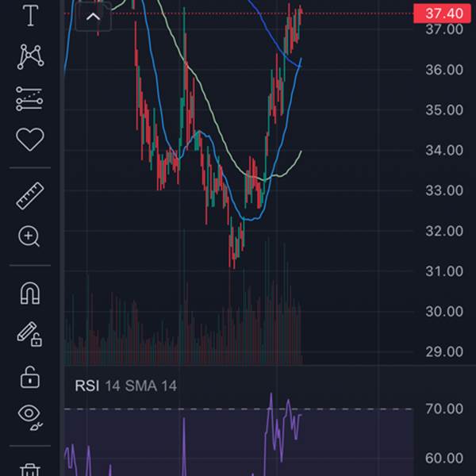Image resolution: width=476 pixels, height=476 pixels.
Task: Click the 34.00 price axis label
Action: click(444, 150)
